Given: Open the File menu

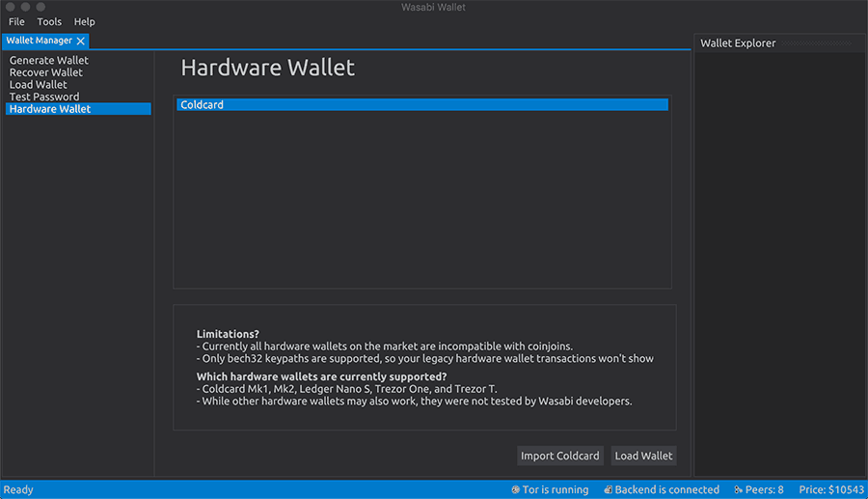Looking at the screenshot, I should (x=16, y=21).
